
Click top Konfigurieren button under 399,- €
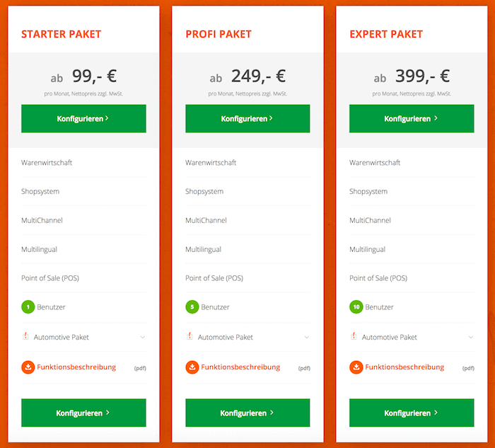(x=412, y=118)
